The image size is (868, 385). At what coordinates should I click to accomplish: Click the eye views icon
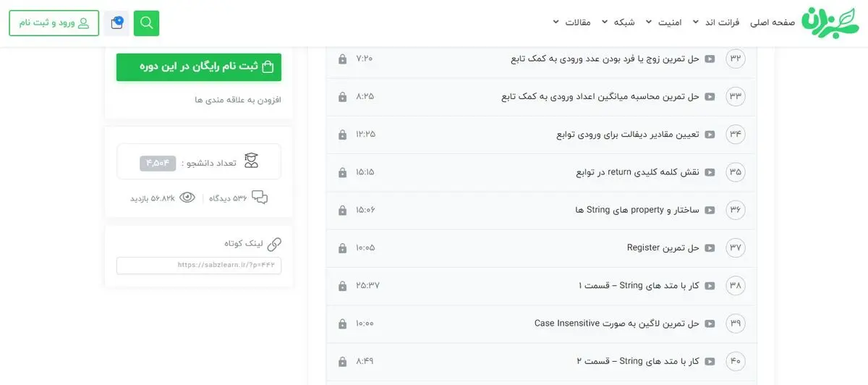187,197
